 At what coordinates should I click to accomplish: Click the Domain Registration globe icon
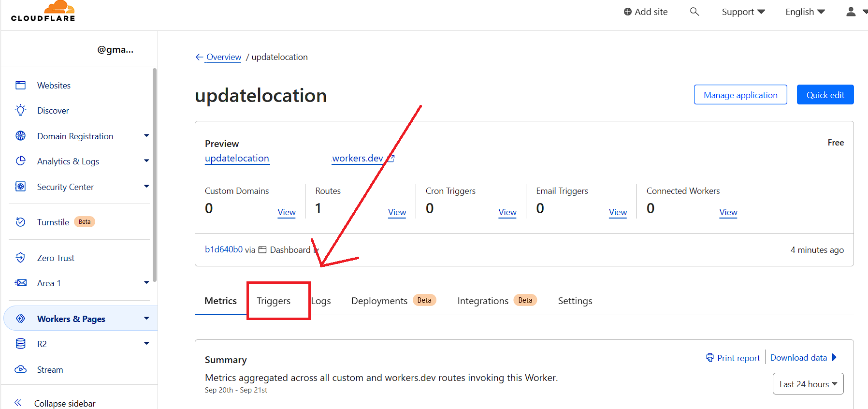(x=20, y=136)
